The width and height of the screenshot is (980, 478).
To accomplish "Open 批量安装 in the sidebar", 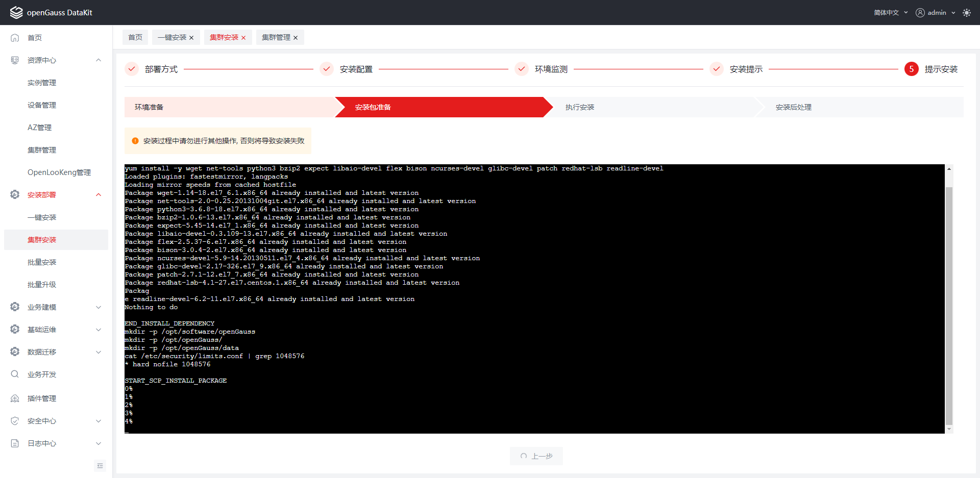I will pos(42,262).
